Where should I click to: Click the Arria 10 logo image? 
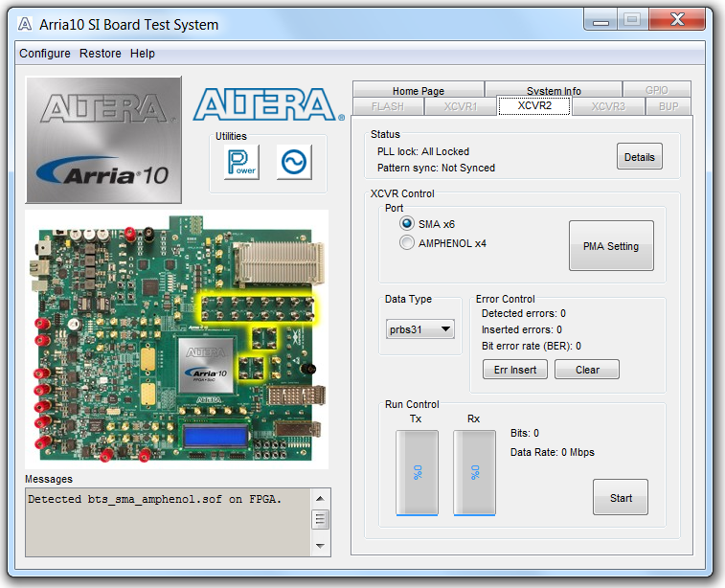click(103, 140)
